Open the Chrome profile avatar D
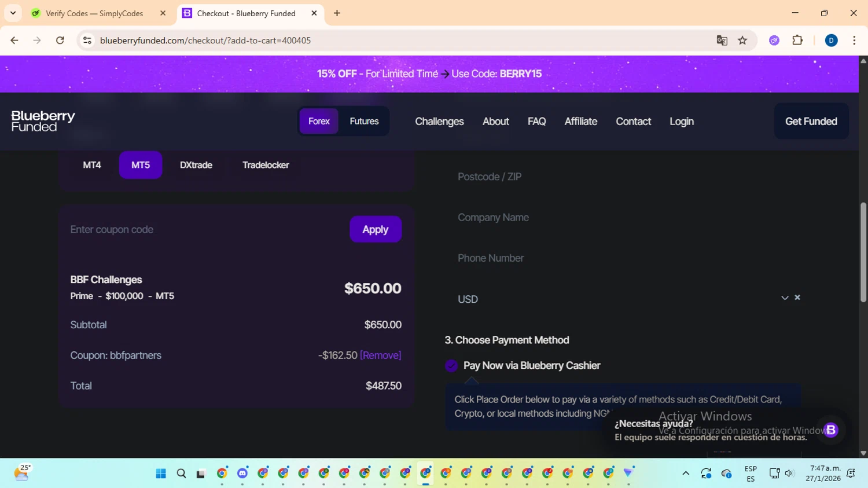Image resolution: width=868 pixels, height=488 pixels. [x=831, y=41]
